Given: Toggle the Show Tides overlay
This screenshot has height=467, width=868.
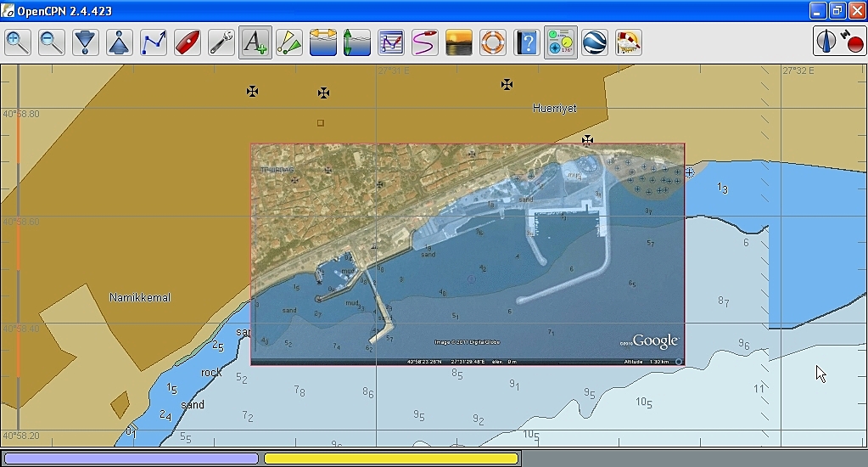Looking at the screenshot, I should coord(357,42).
